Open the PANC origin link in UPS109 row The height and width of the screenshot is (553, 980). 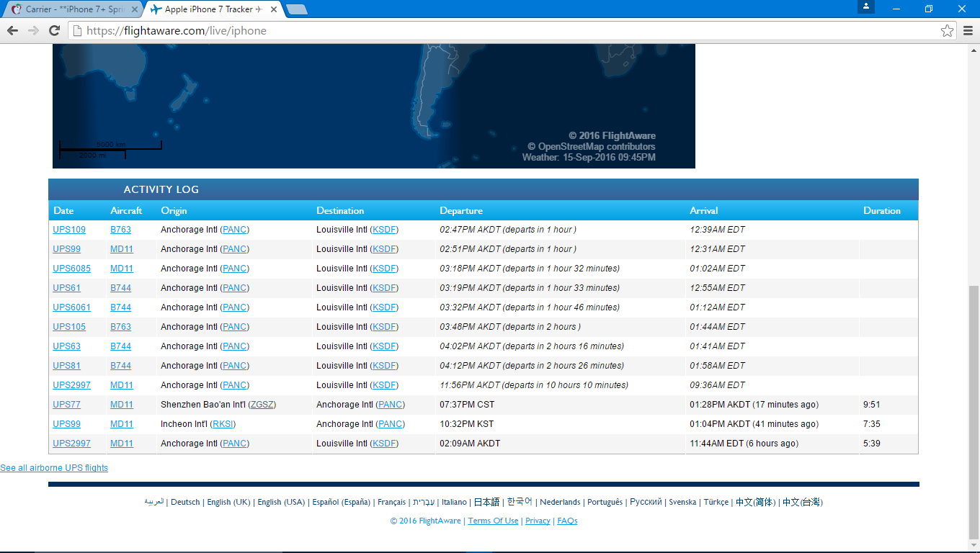pyautogui.click(x=234, y=230)
